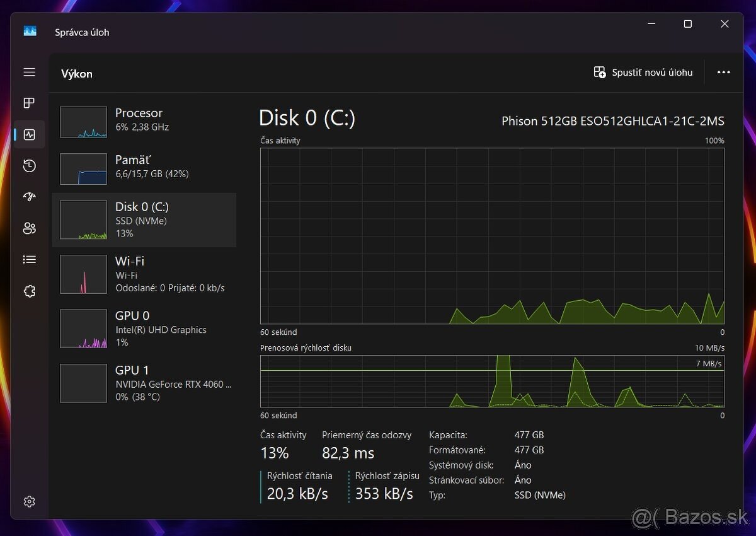756x536 pixels.
Task: Open the App history icon
Action: pos(29,166)
